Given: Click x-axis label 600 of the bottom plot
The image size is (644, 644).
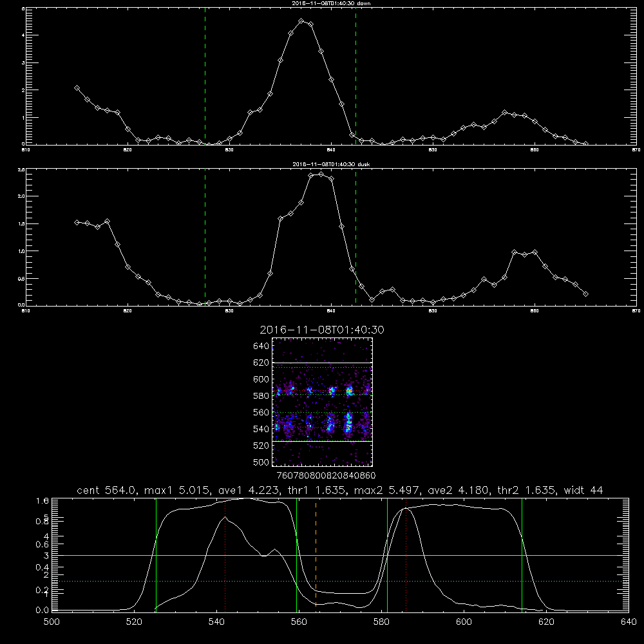Looking at the screenshot, I should click(x=464, y=622).
